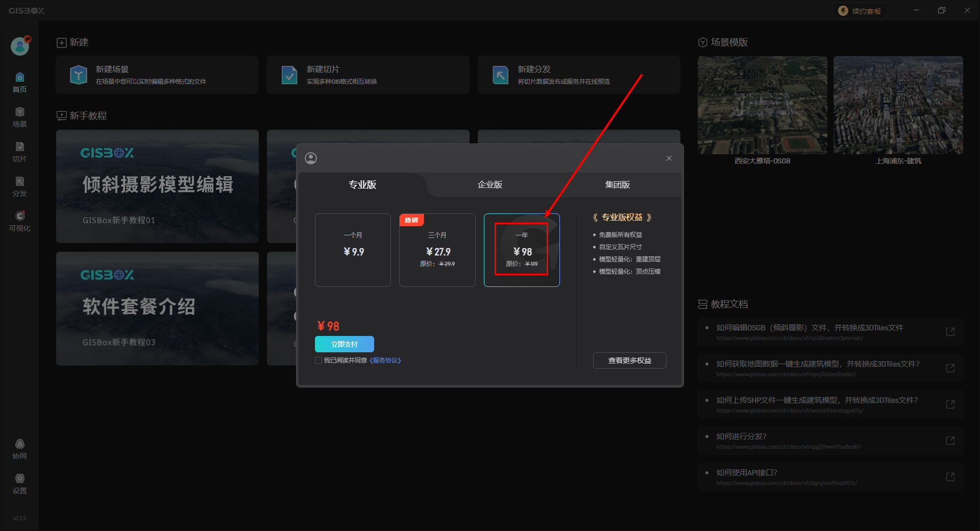Click the 续约套餐 renew plan button
Screen dimensions: 980x531
pos(860,11)
